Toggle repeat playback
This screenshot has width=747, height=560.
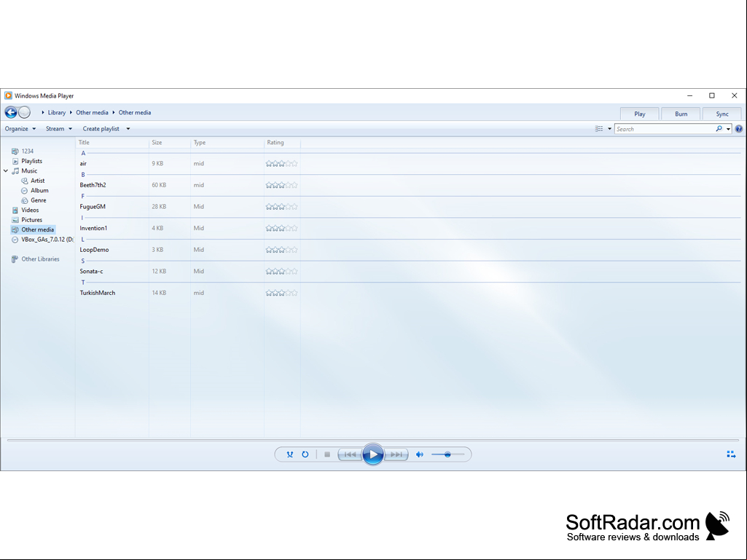click(305, 454)
